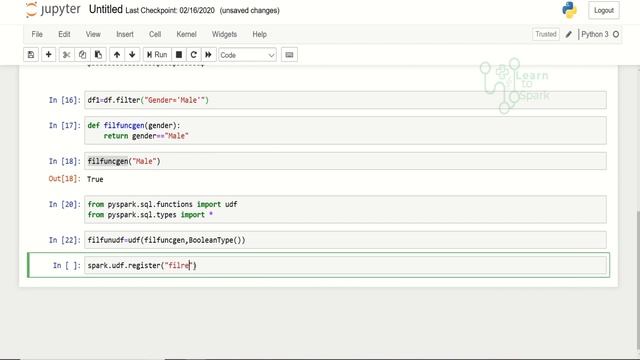The image size is (640, 360).
Task: Click the Trusted notebook indicator
Action: click(546, 34)
